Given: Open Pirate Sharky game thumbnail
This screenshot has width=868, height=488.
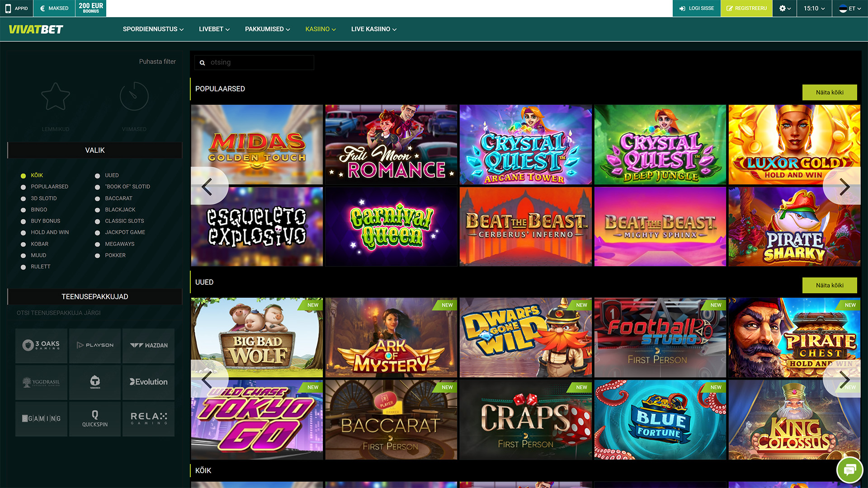Looking at the screenshot, I should point(794,227).
